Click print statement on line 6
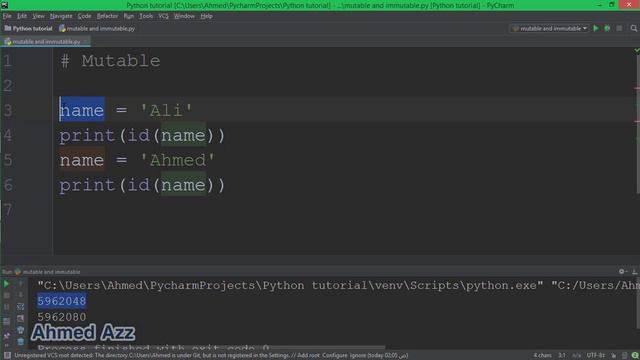This screenshot has width=640, height=360. tap(142, 185)
